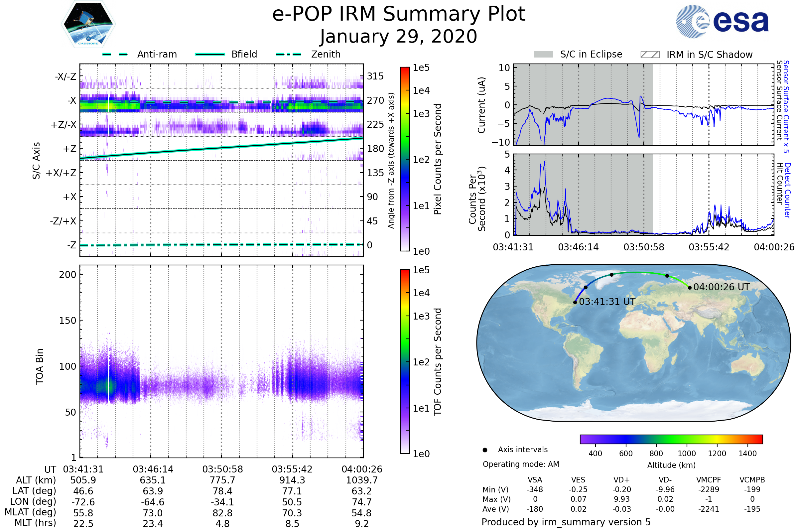This screenshot has height=532, width=798.
Task: Click the e-POP IRM Summary Plot title
Action: [x=399, y=14]
